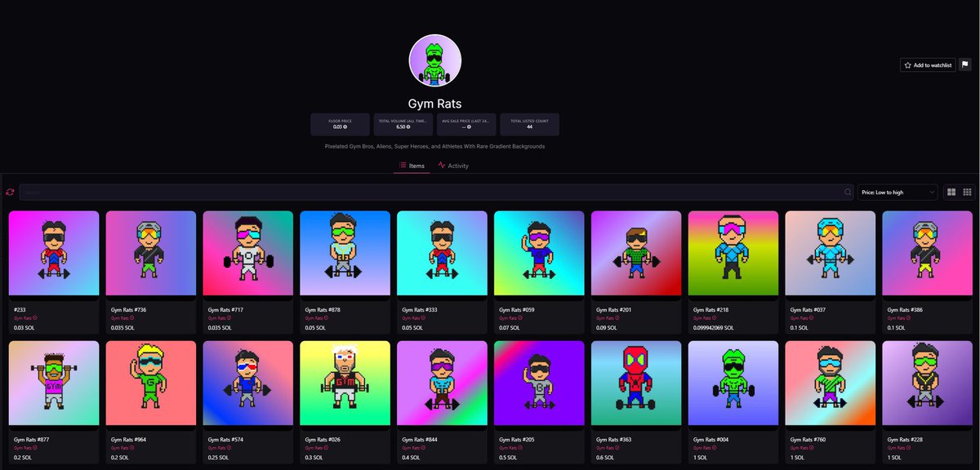The image size is (980, 470).
Task: Open Gym Rats #205 thumbnail image
Action: pos(540,384)
